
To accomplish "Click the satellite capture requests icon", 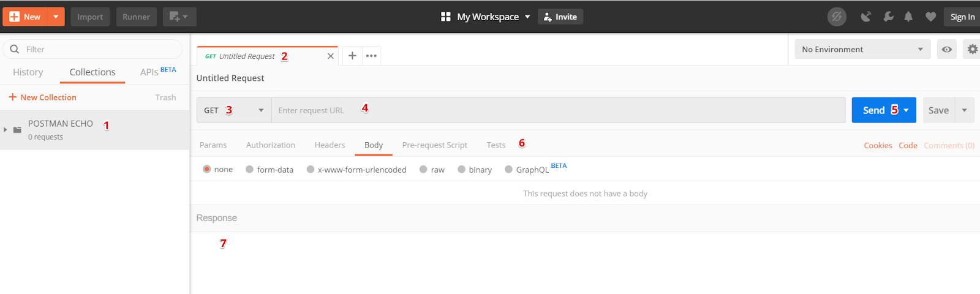I will (865, 17).
